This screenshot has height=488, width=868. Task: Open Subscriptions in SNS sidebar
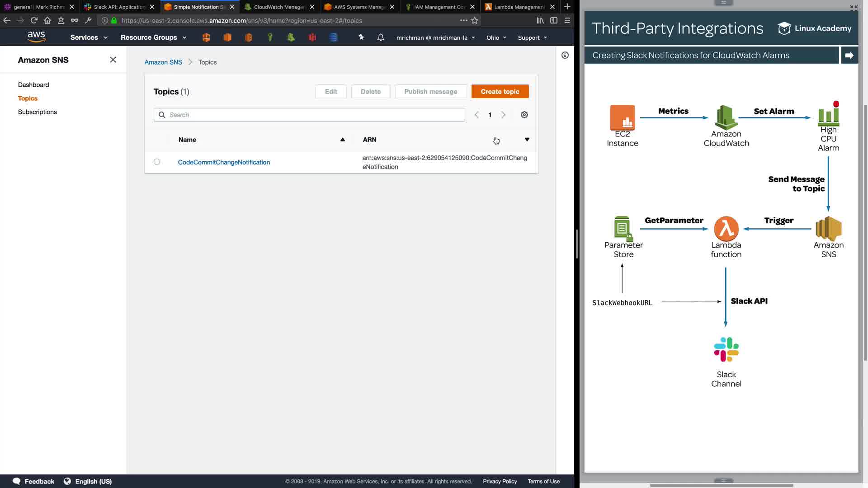[x=38, y=112]
